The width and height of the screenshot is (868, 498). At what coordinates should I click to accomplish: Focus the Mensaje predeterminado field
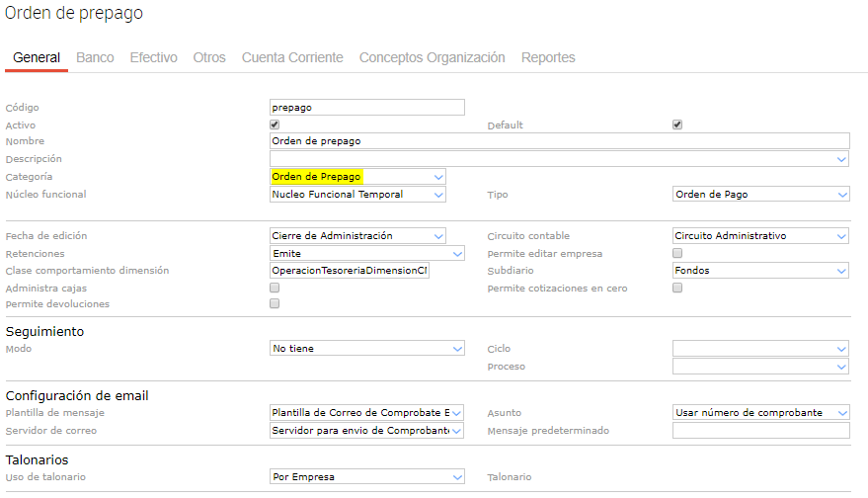point(760,431)
